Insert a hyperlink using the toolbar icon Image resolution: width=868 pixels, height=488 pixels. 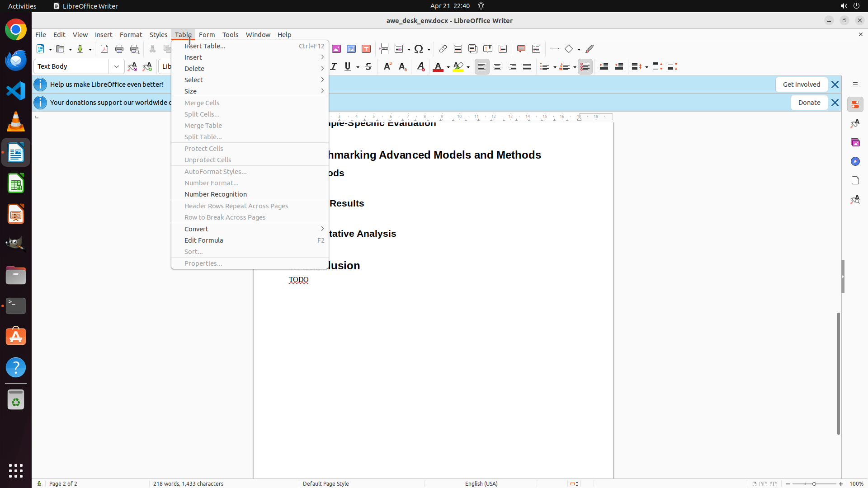coord(443,49)
